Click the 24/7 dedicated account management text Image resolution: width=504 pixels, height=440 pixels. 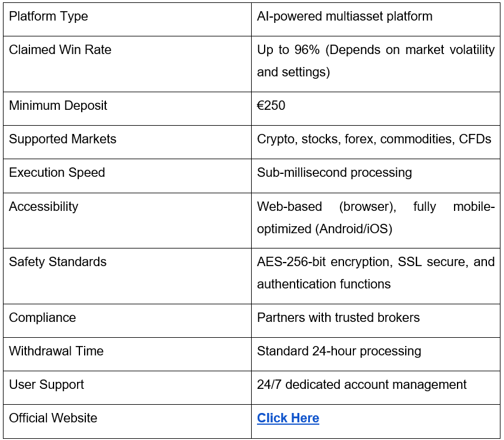362,384
